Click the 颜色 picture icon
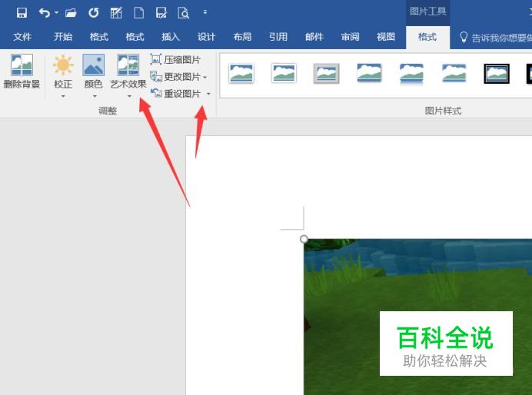The height and width of the screenshot is (395, 532). [x=93, y=65]
